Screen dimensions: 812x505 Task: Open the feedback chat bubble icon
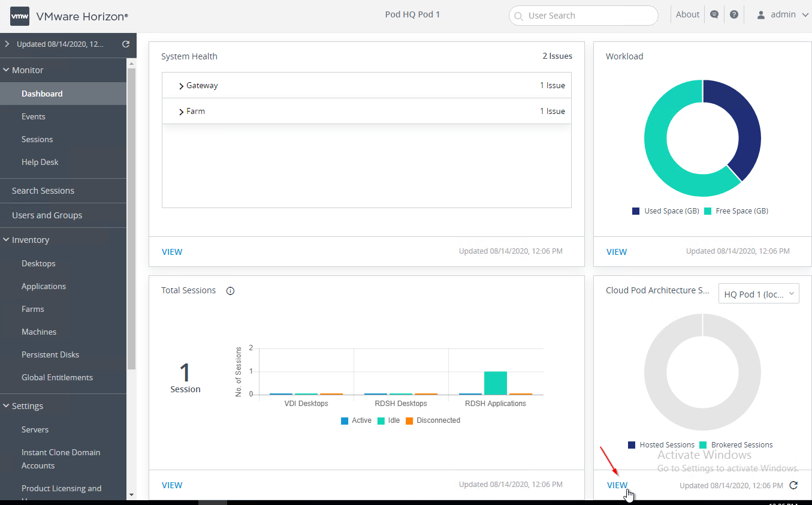pyautogui.click(x=714, y=15)
